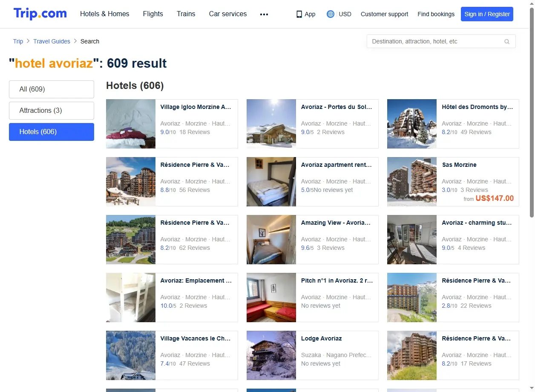This screenshot has height=392, width=535.
Task: Go to Travel Guides breadcrumb
Action: (x=52, y=41)
